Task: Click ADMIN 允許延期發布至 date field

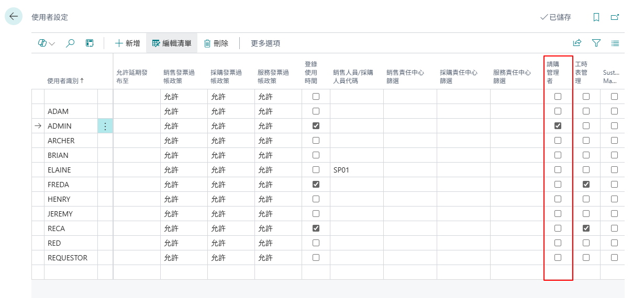Action: coord(137,126)
